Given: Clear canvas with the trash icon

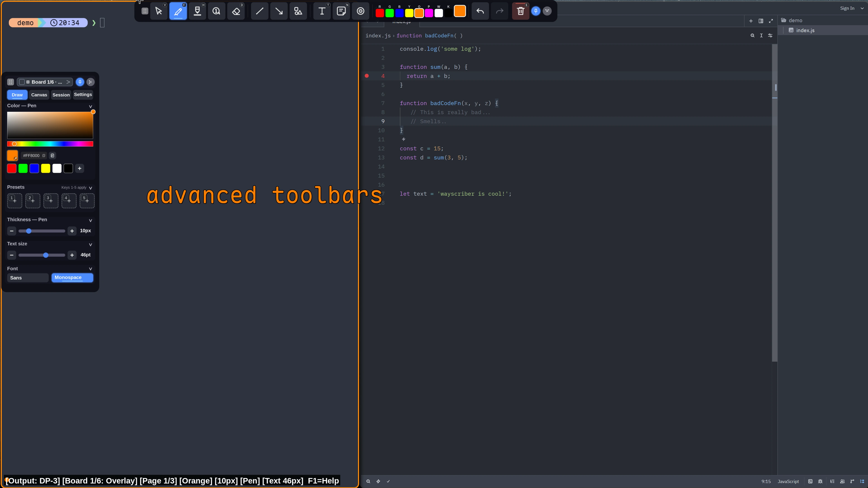Looking at the screenshot, I should [521, 11].
